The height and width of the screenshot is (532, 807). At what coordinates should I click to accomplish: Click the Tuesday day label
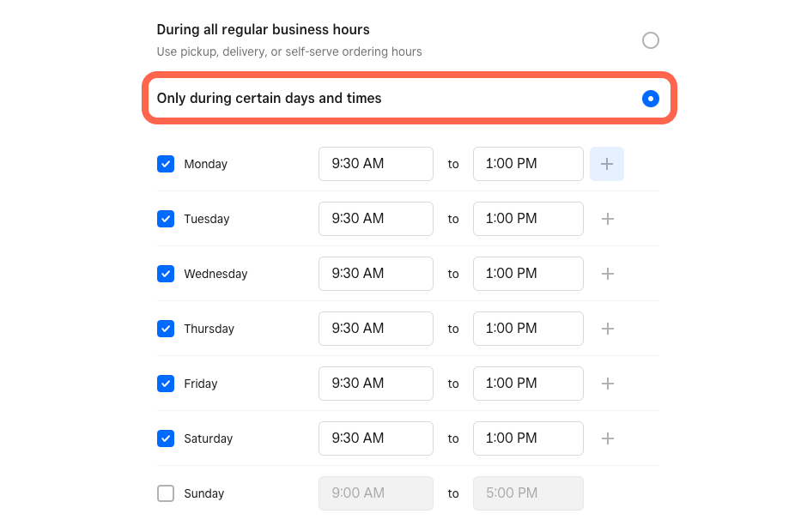point(206,219)
